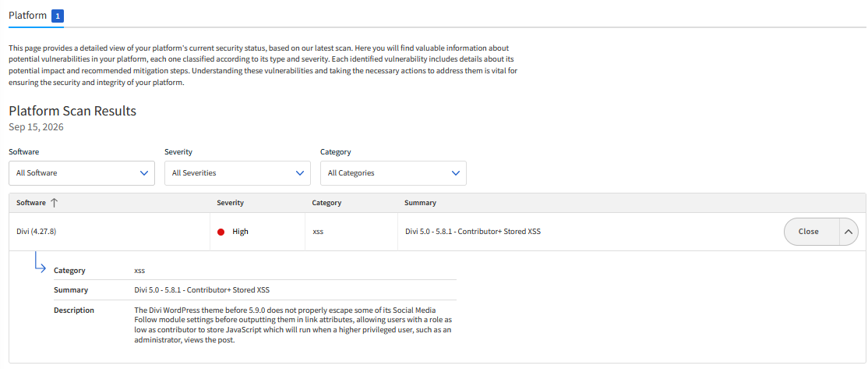Click the Category filter label
The image size is (868, 369).
pyautogui.click(x=336, y=151)
